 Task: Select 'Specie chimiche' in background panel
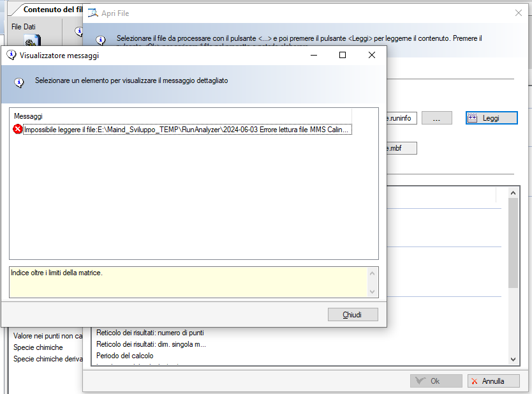point(38,347)
